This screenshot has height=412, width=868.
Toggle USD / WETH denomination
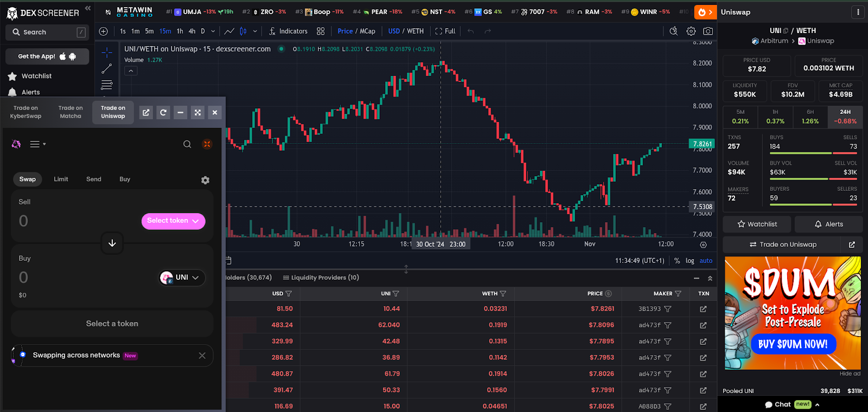406,31
